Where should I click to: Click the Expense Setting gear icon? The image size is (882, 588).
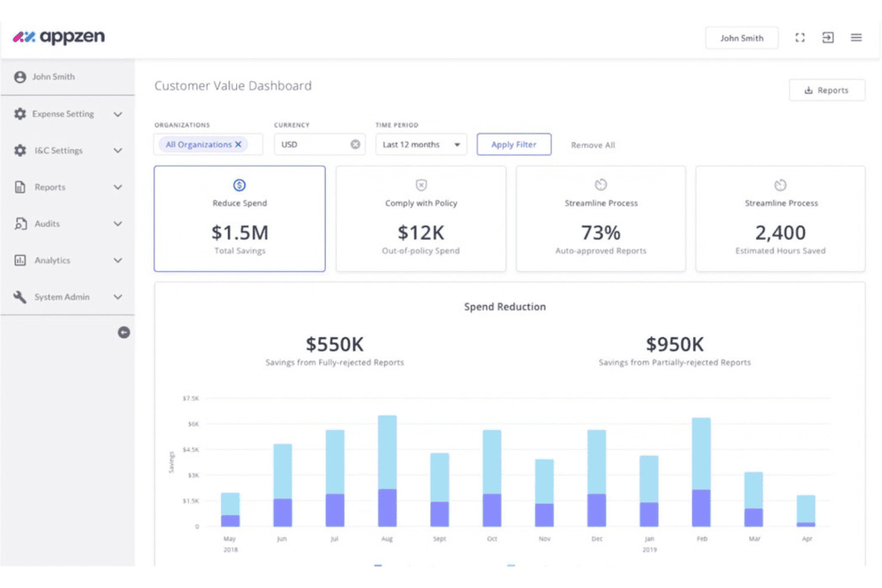(x=20, y=114)
